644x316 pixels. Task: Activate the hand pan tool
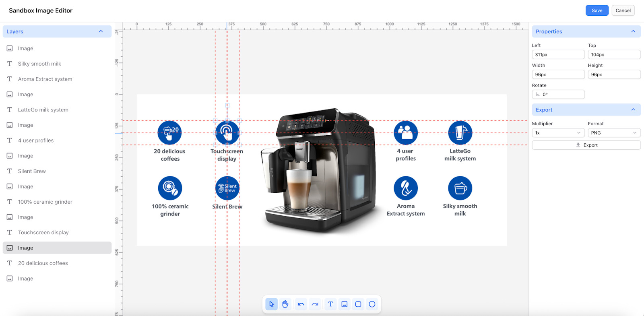285,304
